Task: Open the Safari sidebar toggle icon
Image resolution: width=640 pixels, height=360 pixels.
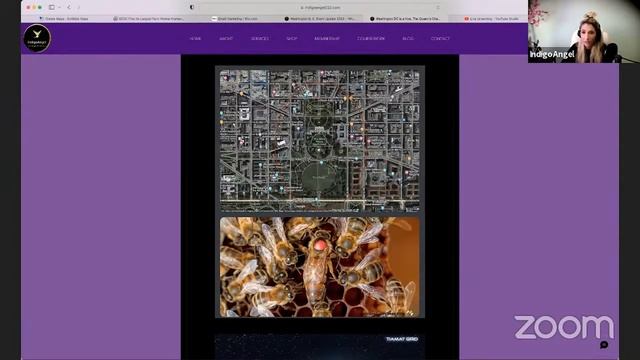Action: (52, 7)
